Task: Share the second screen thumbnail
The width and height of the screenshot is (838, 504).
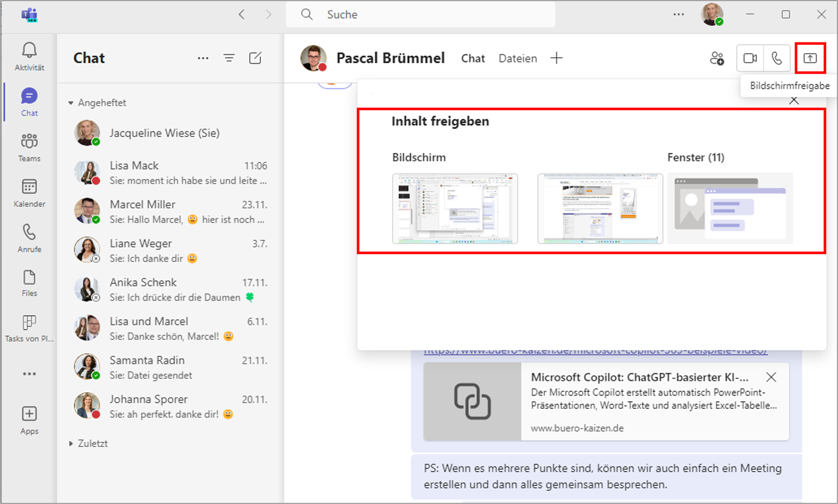Action: (600, 208)
